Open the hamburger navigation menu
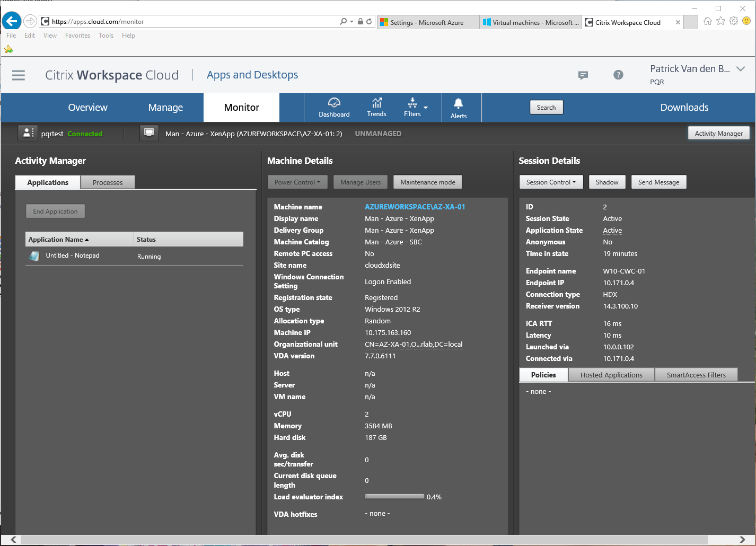 click(19, 75)
